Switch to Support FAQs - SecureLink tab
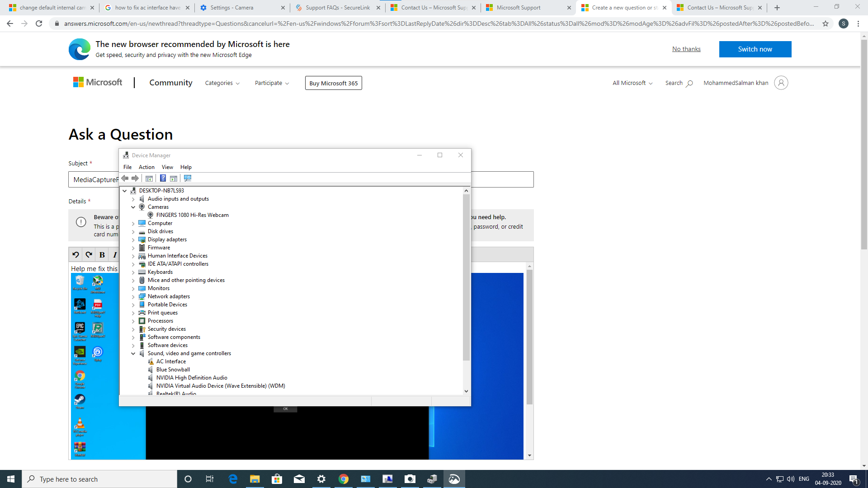 (337, 8)
